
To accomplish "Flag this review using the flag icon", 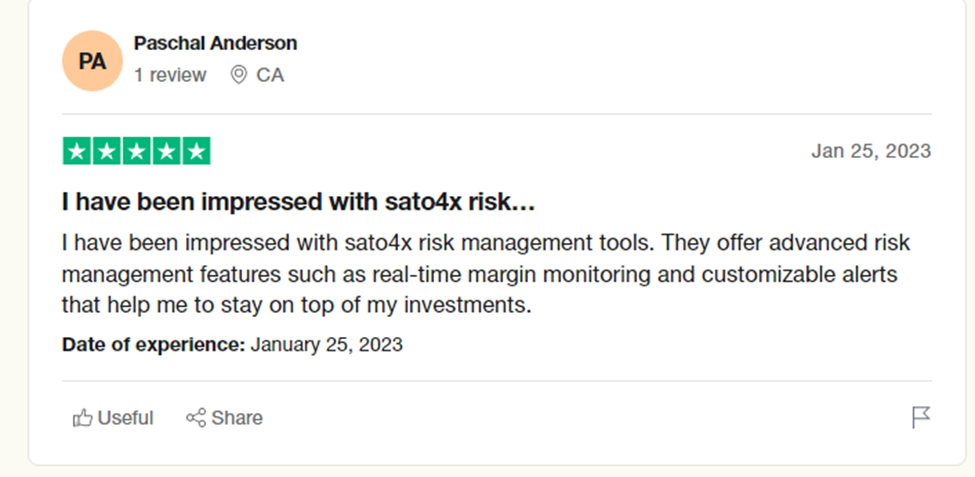I will (x=921, y=418).
